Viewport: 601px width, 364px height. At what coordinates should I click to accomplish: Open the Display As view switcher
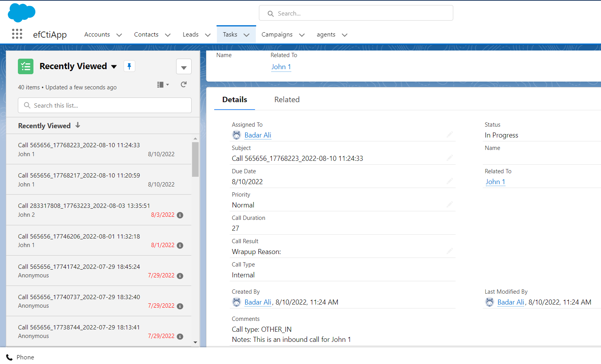162,85
